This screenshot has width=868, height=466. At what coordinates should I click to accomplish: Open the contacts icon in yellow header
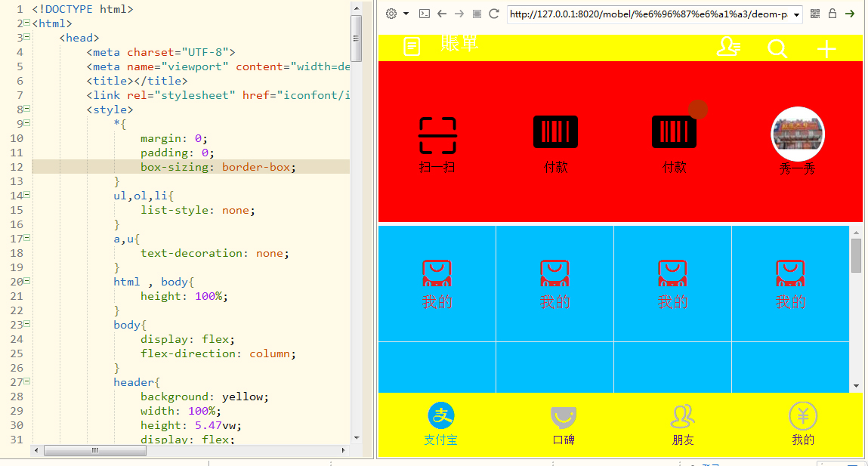coord(728,48)
